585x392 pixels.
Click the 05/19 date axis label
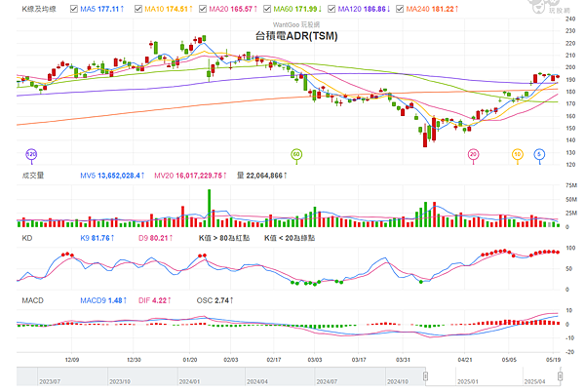click(x=553, y=360)
